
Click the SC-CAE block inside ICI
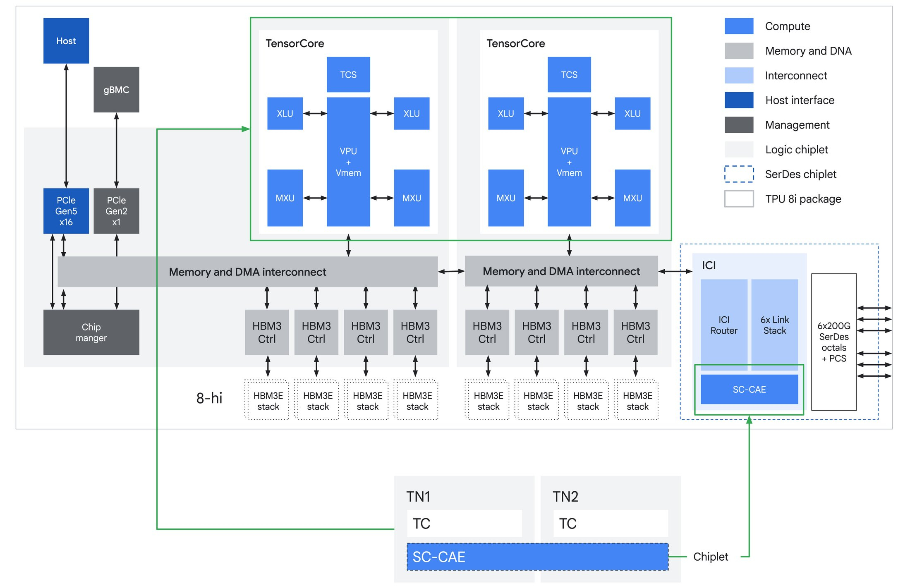coord(749,389)
